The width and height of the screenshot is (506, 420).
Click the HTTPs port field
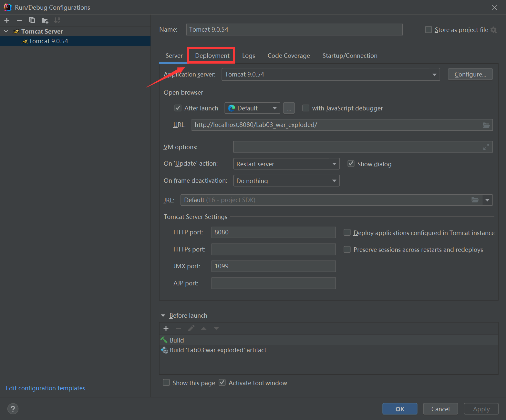point(274,249)
